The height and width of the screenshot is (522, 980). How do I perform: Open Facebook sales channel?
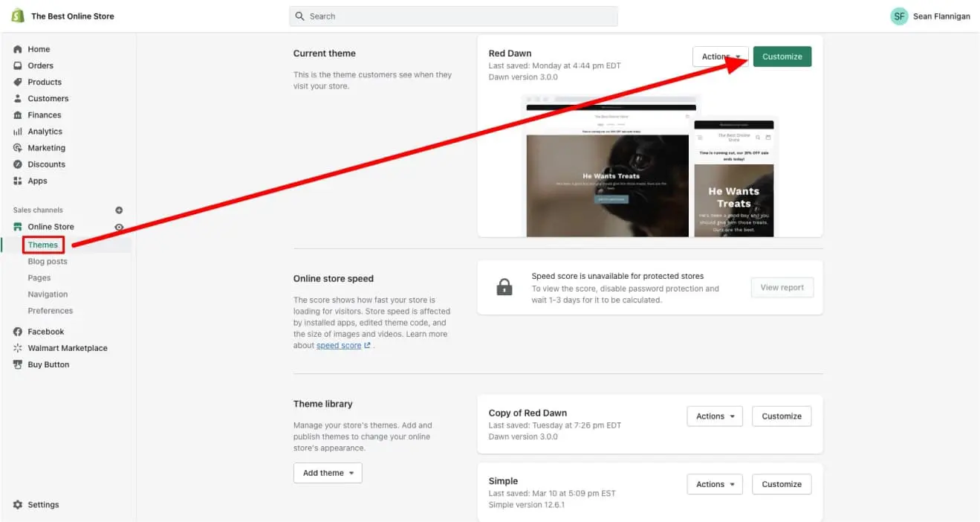pyautogui.click(x=46, y=332)
